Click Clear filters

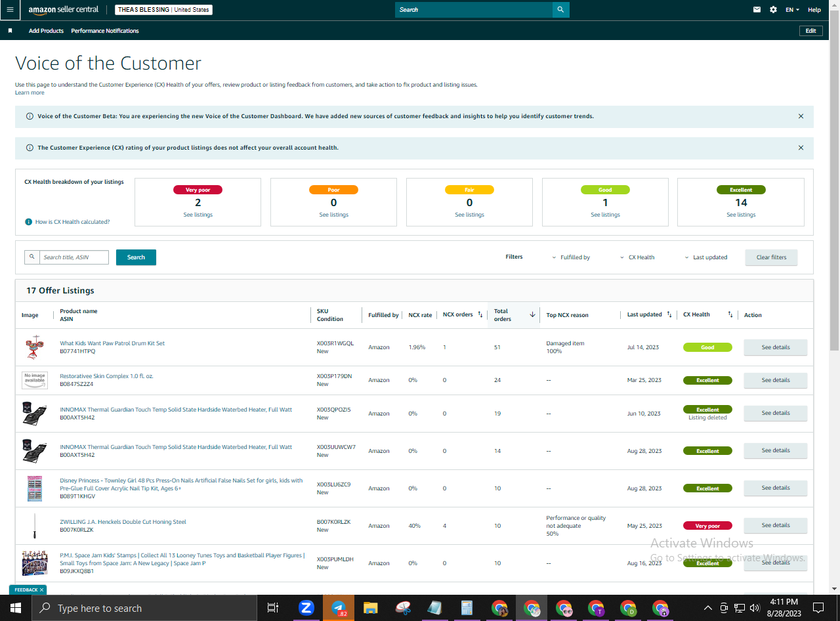[771, 257]
